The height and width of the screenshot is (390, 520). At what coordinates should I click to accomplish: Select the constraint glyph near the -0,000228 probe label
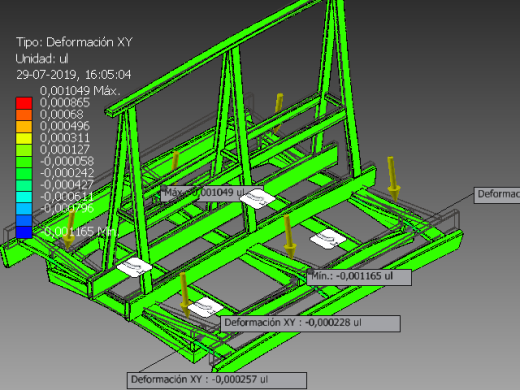point(206,307)
